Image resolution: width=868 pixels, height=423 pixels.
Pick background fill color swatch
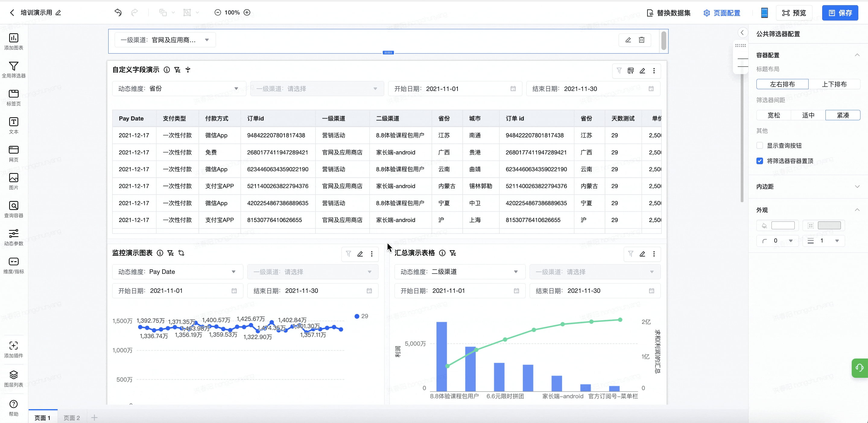pyautogui.click(x=783, y=225)
